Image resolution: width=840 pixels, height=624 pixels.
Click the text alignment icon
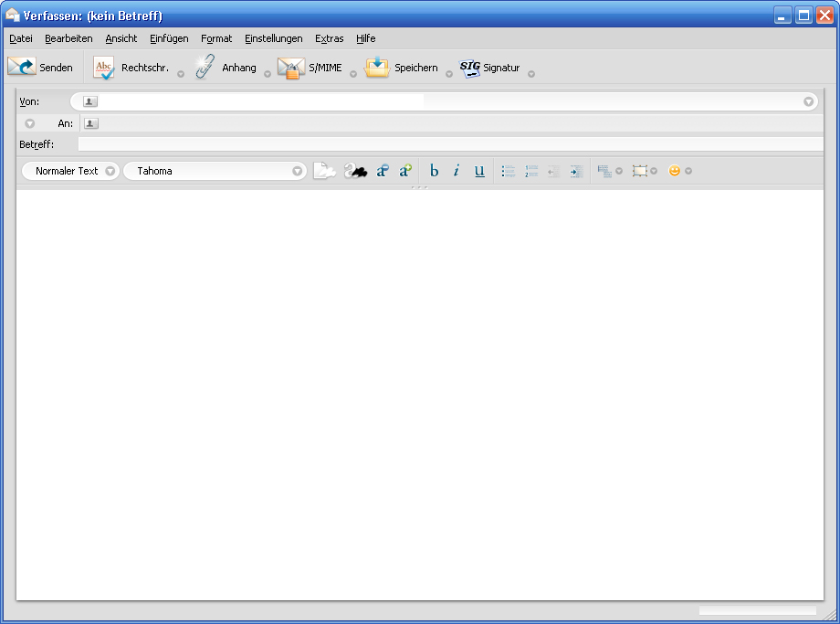[x=604, y=172]
